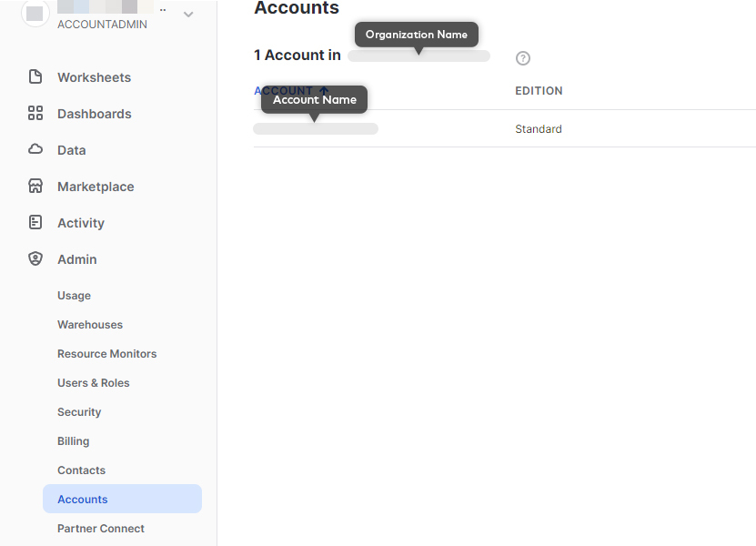Open the Warehouses admin page
The image size is (756, 546).
(90, 325)
